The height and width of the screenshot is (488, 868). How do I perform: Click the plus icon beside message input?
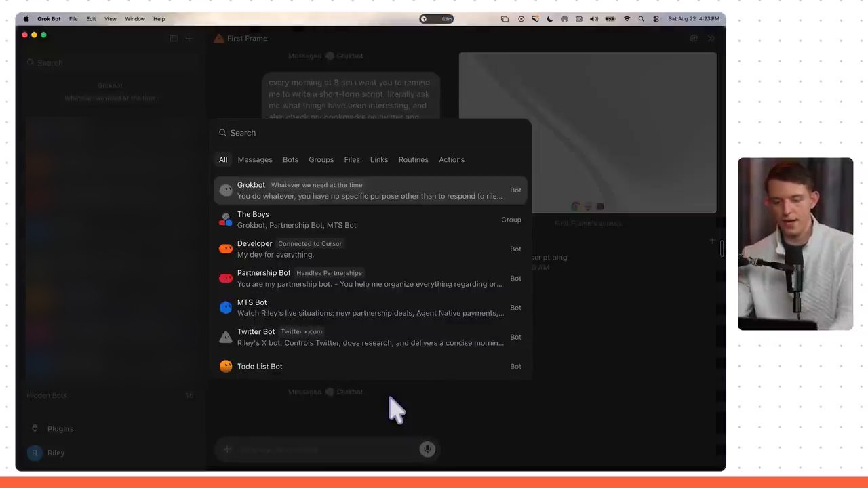coord(227,449)
